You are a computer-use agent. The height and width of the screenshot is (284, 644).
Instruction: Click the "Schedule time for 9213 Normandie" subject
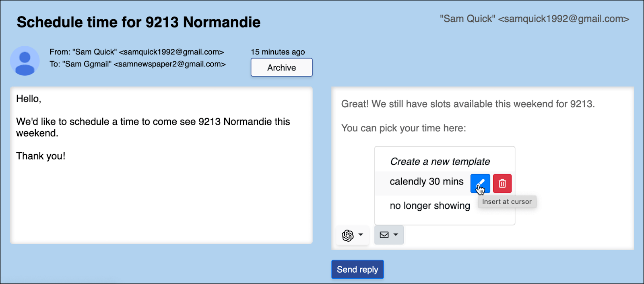point(138,22)
